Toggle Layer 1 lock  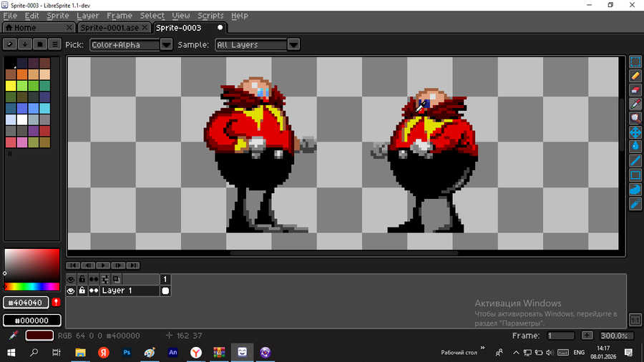click(x=82, y=290)
